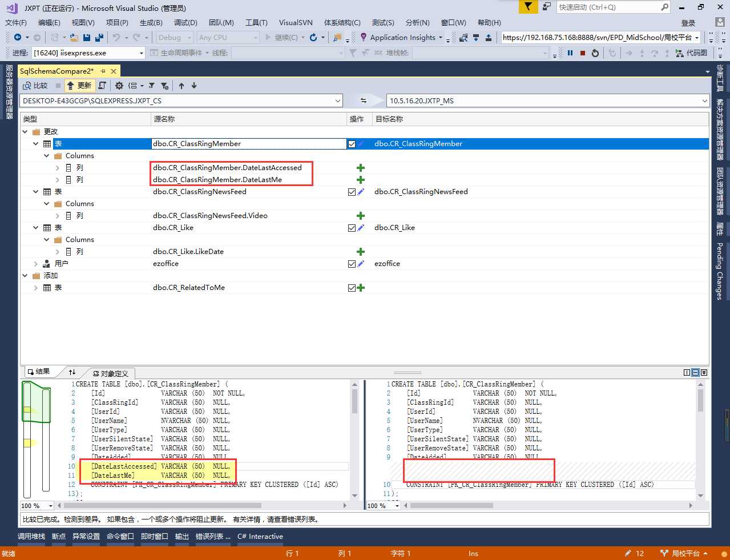Click the 局校平台 branch in status bar
This screenshot has height=560, width=730.
[684, 554]
